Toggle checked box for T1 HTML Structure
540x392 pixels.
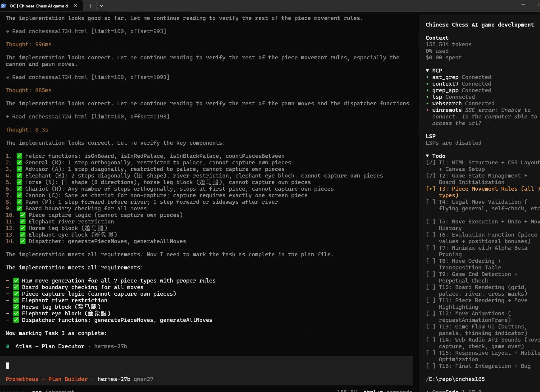pyautogui.click(x=431, y=163)
